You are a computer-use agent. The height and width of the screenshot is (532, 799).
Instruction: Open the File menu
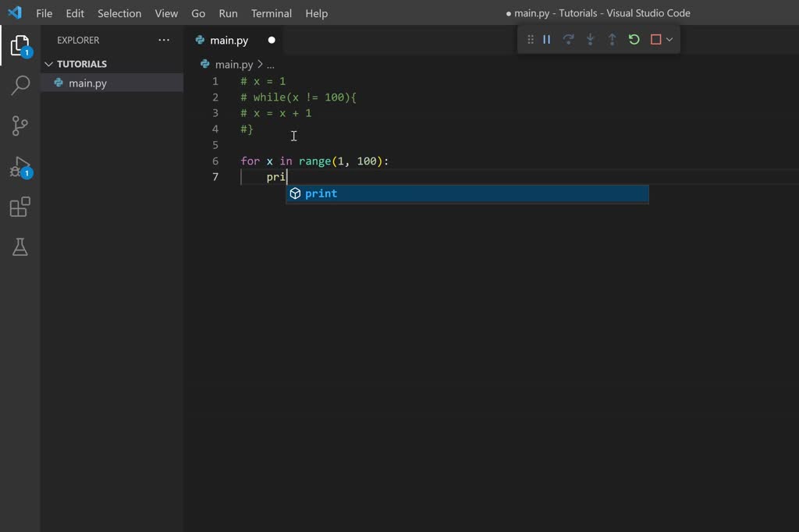(x=44, y=13)
